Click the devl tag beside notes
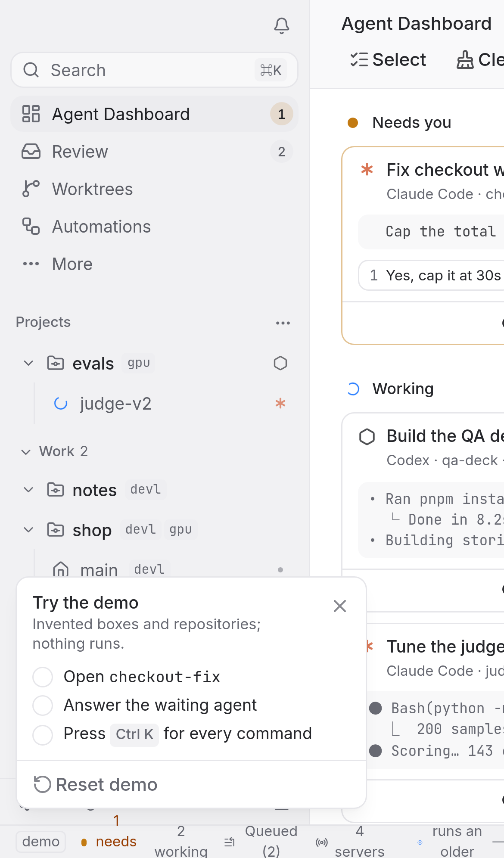504x858 pixels. pos(146,490)
